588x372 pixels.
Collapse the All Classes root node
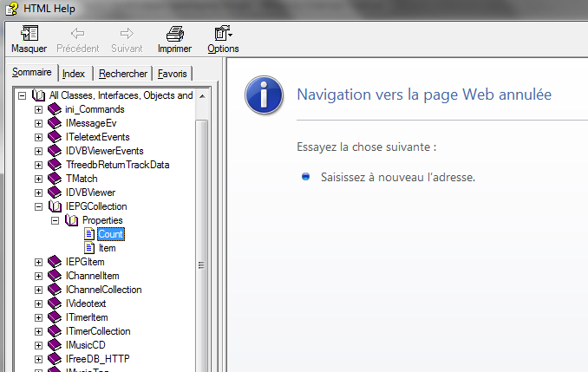[23, 95]
